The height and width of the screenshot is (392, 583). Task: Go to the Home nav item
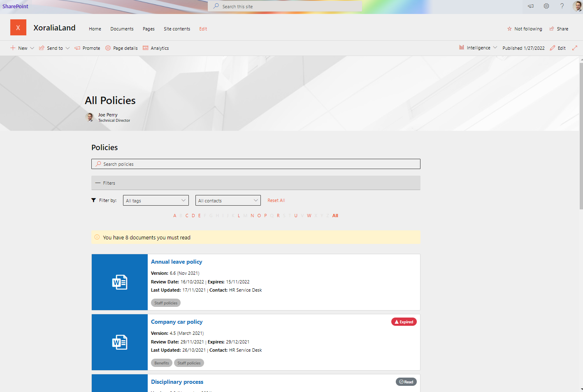95,29
